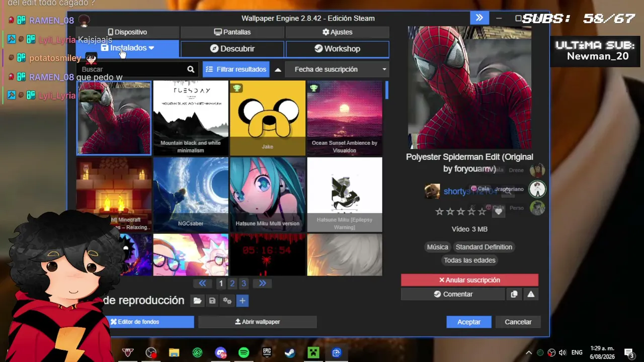The width and height of the screenshot is (644, 362).
Task: Go to page 3 of wallpapers
Action: click(244, 284)
